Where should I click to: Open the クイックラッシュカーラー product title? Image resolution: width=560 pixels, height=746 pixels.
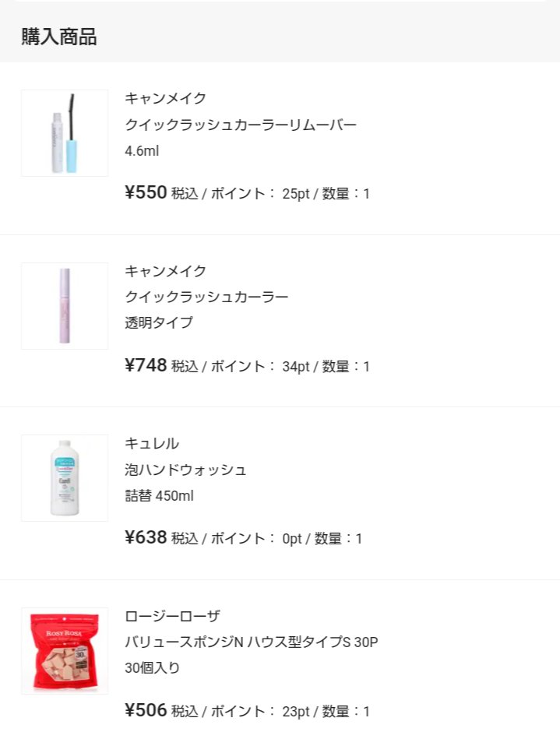(x=206, y=297)
